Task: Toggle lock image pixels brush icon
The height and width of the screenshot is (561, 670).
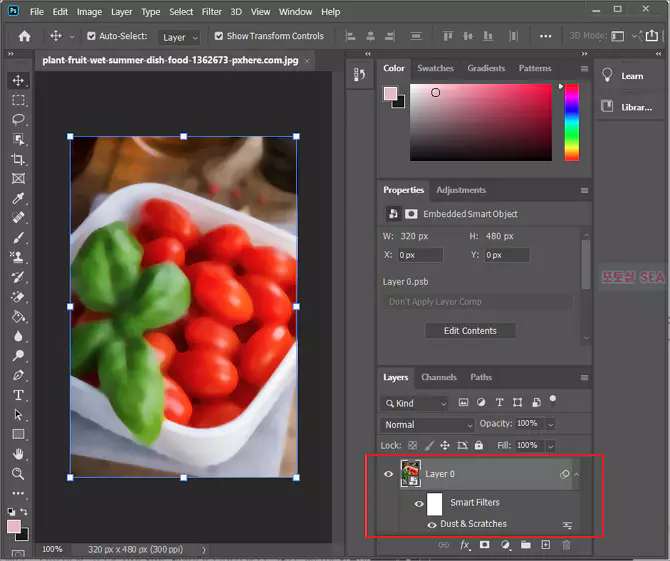Action: pos(429,446)
